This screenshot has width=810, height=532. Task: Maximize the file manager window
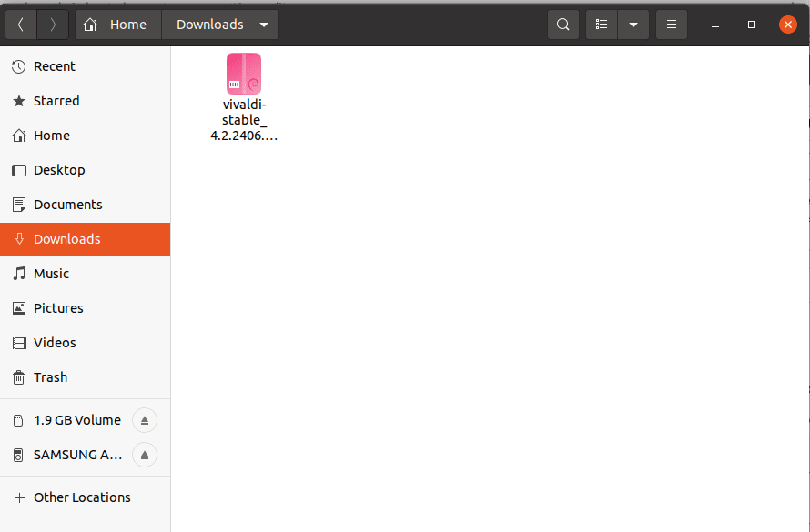click(x=752, y=25)
